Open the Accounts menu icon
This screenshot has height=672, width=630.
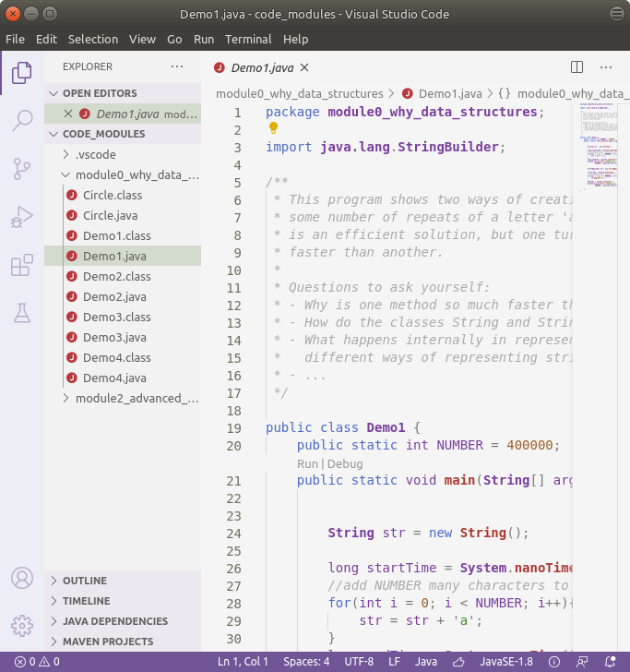(22, 579)
